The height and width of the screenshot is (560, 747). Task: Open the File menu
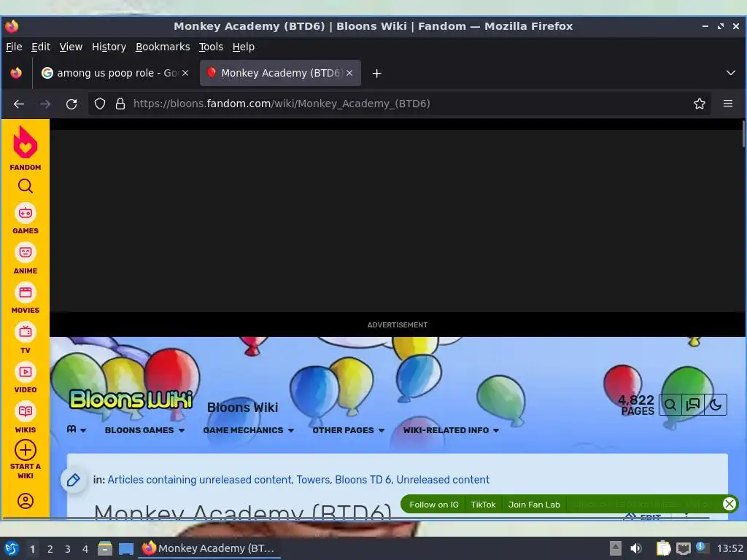pyautogui.click(x=14, y=47)
